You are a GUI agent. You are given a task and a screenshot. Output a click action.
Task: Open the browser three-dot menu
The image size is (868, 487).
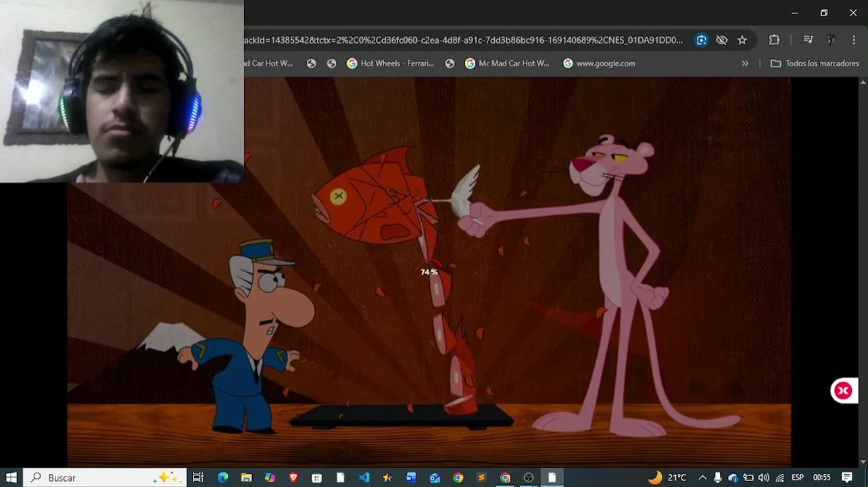point(854,40)
